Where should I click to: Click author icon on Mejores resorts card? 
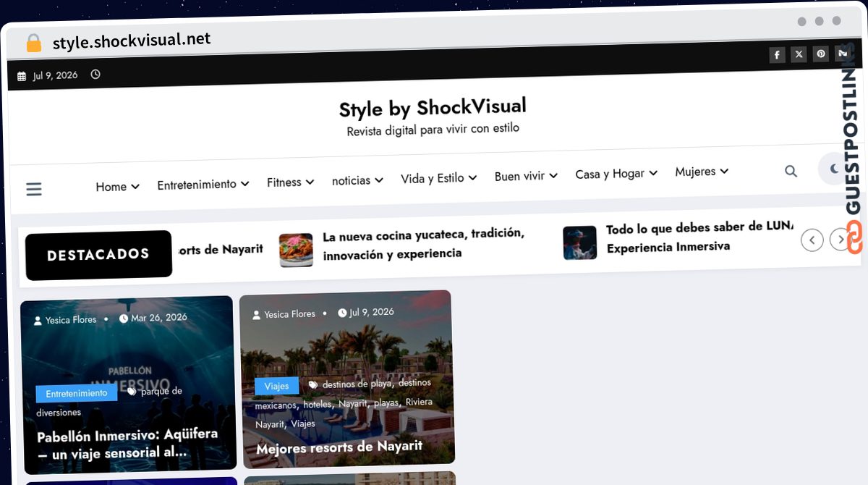tap(257, 315)
